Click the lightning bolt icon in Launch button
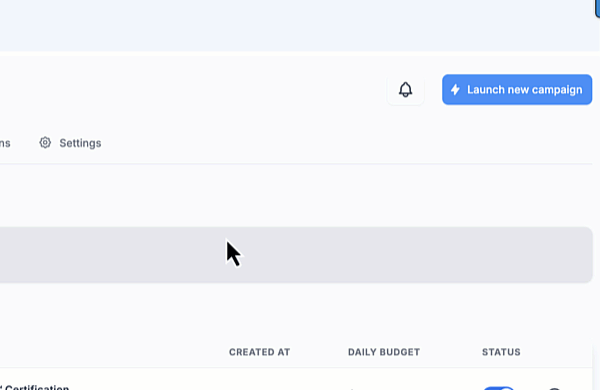The width and height of the screenshot is (600, 390). click(x=455, y=90)
